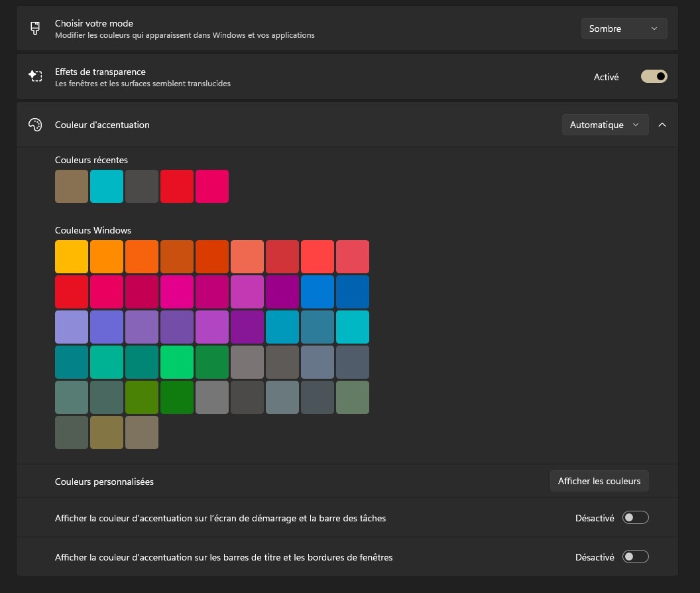The height and width of the screenshot is (593, 700).
Task: Click the Afficher les couleurs button
Action: pyautogui.click(x=599, y=481)
